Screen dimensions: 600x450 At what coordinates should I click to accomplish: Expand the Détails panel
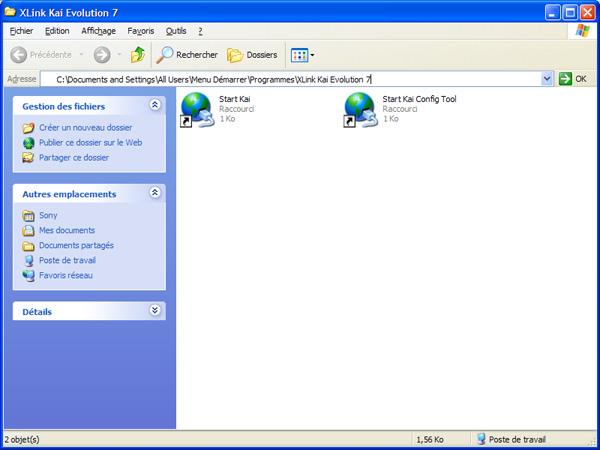pyautogui.click(x=155, y=310)
